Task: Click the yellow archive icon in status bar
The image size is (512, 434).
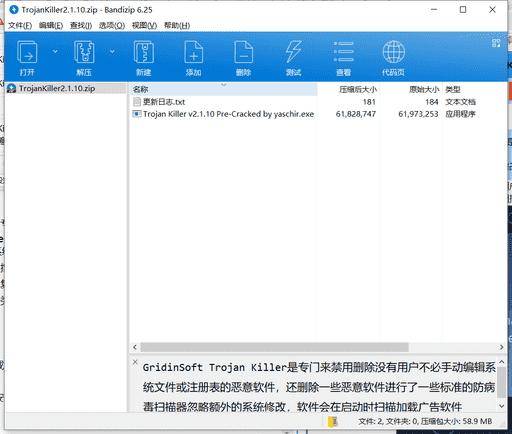Action: (332, 422)
